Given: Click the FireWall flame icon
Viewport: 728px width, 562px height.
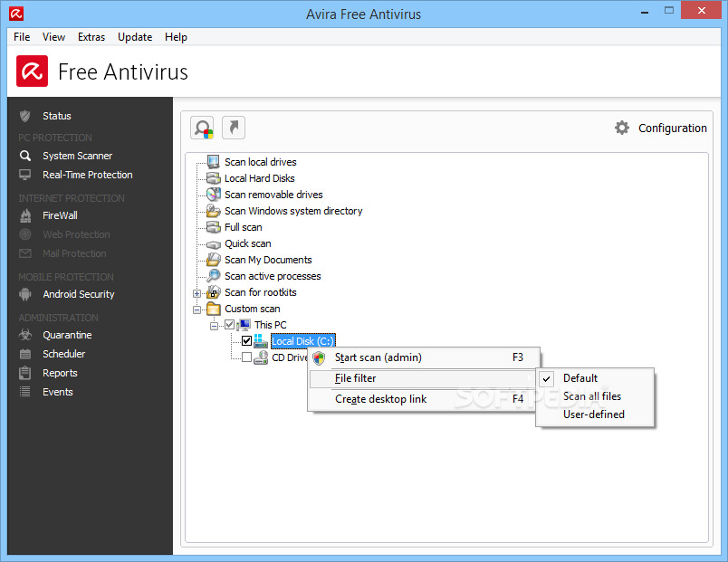Looking at the screenshot, I should point(25,215).
